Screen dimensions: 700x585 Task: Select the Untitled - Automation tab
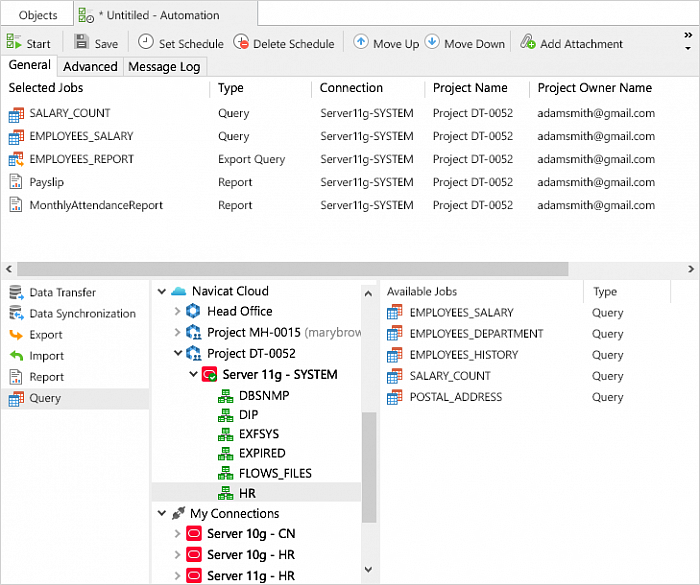tap(165, 15)
